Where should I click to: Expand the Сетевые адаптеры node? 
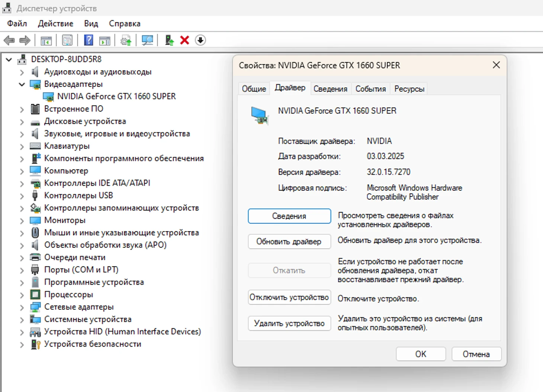(x=22, y=307)
